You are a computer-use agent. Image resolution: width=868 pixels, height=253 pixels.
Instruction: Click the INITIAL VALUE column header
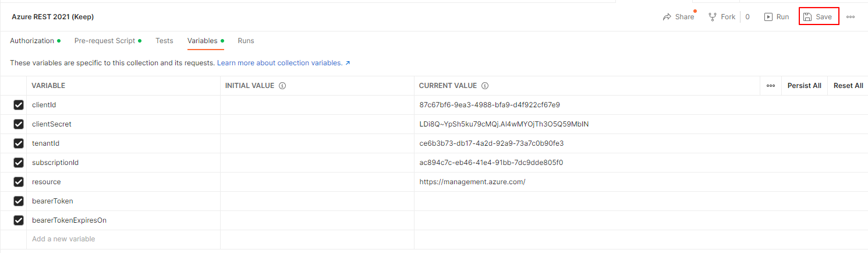250,86
